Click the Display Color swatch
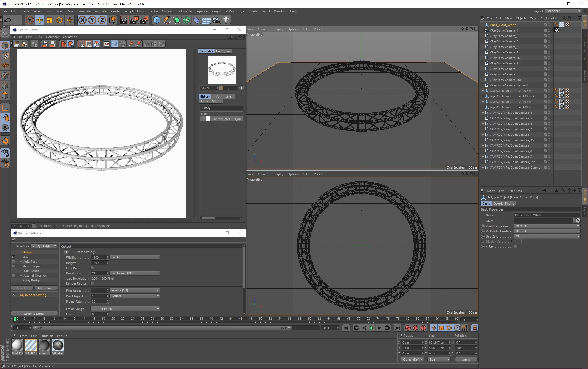Viewport: 588px width, 369px height. click(x=518, y=241)
